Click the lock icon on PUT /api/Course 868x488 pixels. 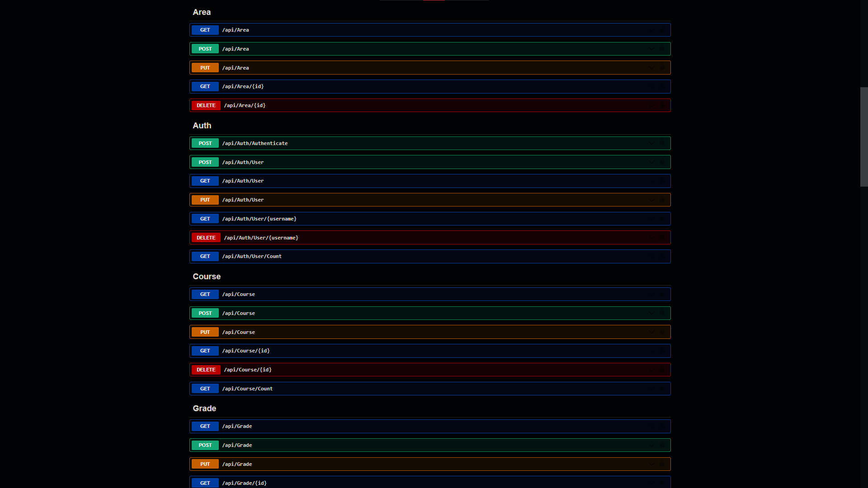coord(662,332)
